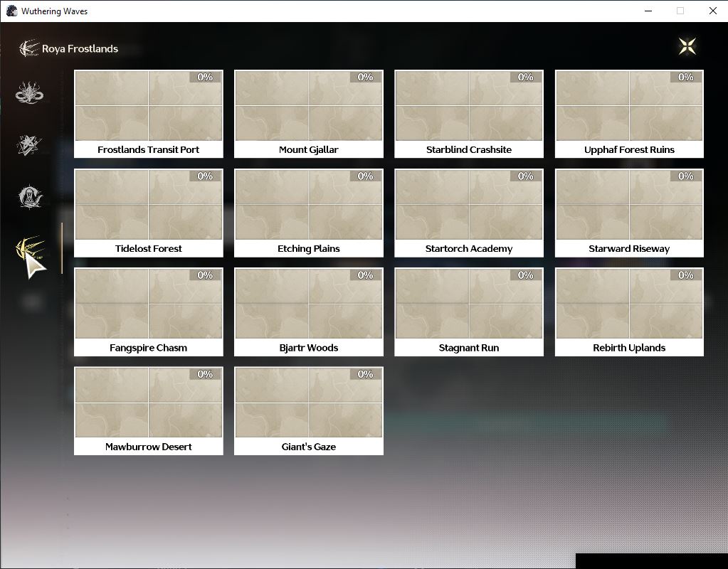
Task: Open the Frostlands Transit Port map card
Action: (x=149, y=114)
